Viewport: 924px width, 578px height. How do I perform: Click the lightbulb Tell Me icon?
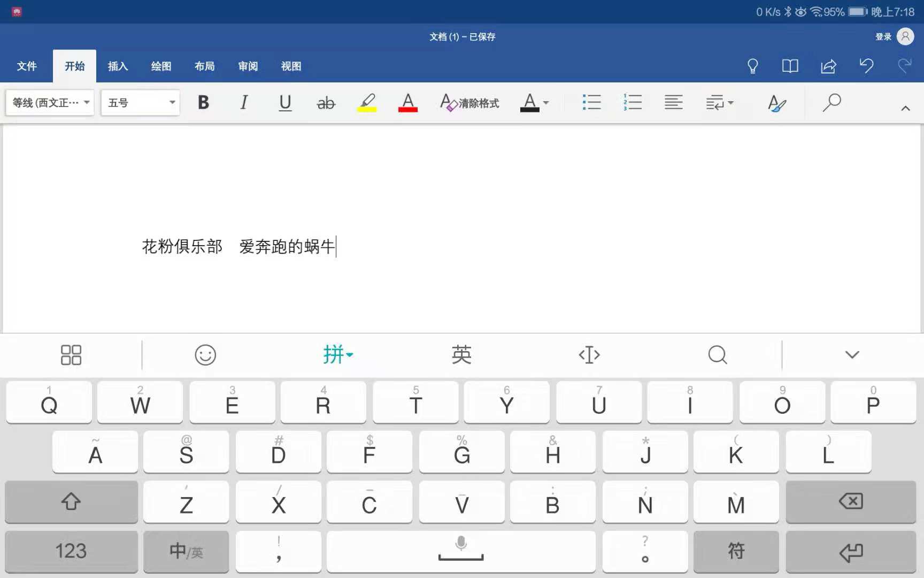coord(752,66)
